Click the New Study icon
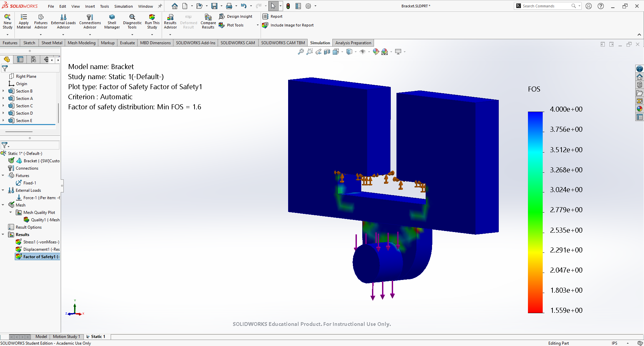This screenshot has height=346, width=644. click(x=7, y=21)
